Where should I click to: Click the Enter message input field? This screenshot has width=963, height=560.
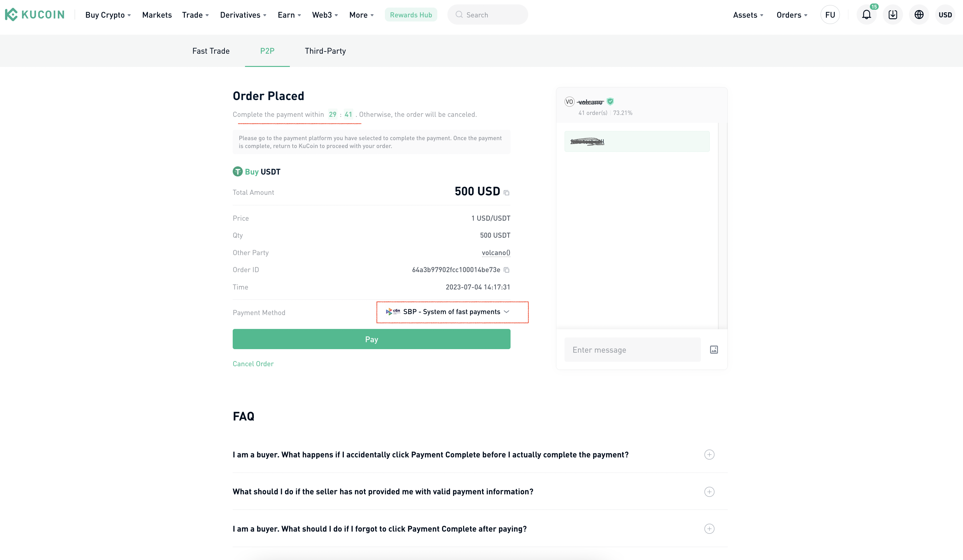(x=632, y=349)
